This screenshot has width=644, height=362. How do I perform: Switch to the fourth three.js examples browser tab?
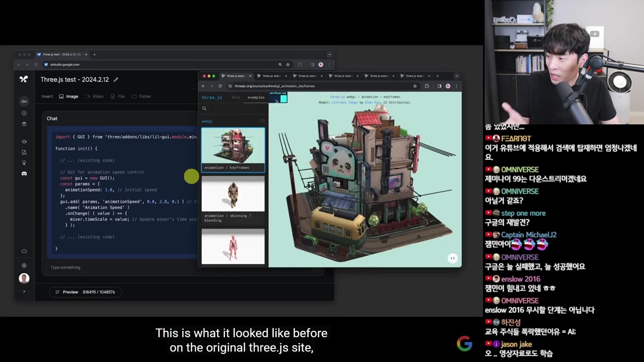tap(343, 76)
